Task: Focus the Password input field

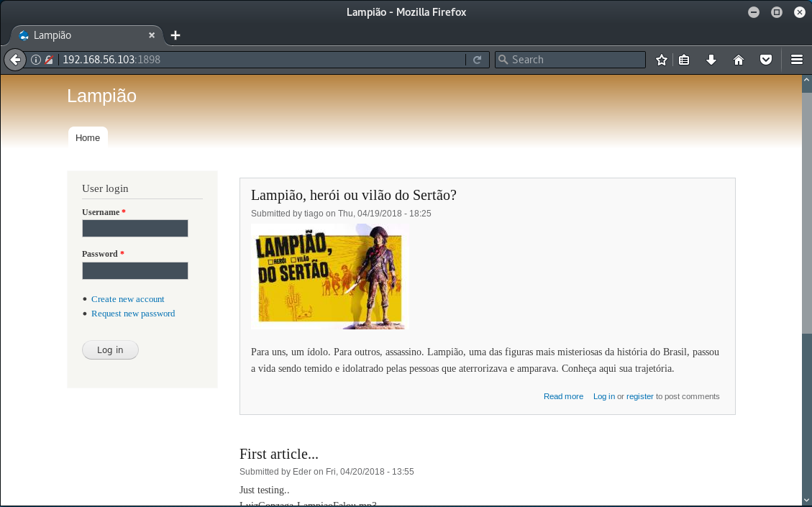Action: pyautogui.click(x=135, y=271)
